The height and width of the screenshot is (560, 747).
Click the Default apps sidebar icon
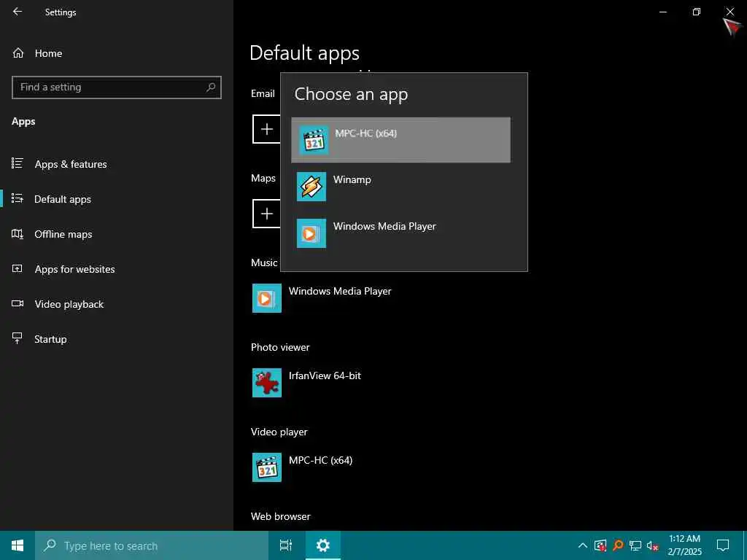18,198
